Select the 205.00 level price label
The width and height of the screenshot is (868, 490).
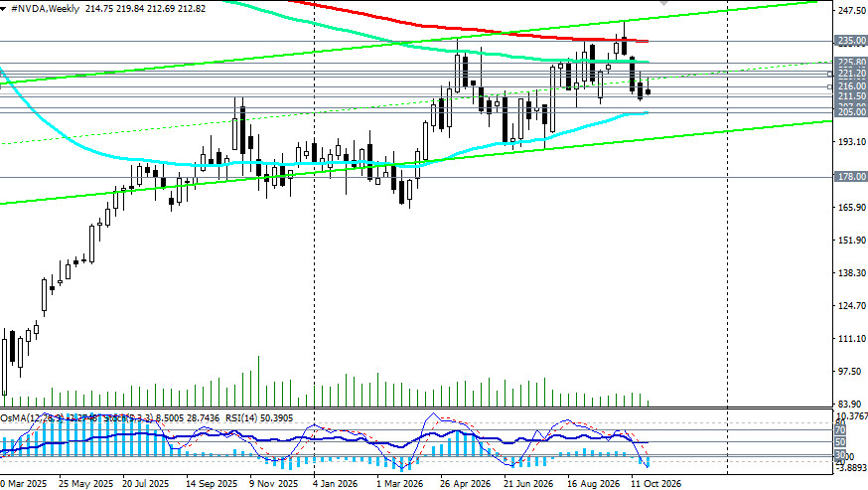(851, 112)
